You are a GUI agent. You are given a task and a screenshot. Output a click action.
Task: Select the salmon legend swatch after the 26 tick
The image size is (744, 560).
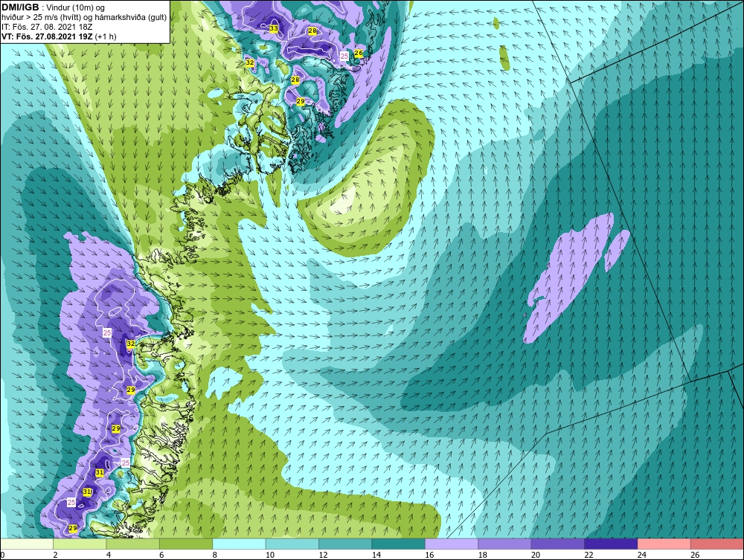tap(717, 544)
